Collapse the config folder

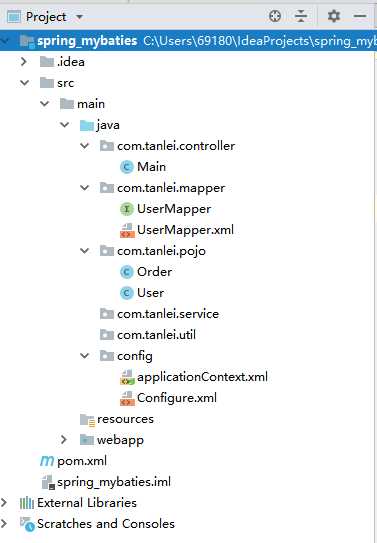[x=84, y=356]
